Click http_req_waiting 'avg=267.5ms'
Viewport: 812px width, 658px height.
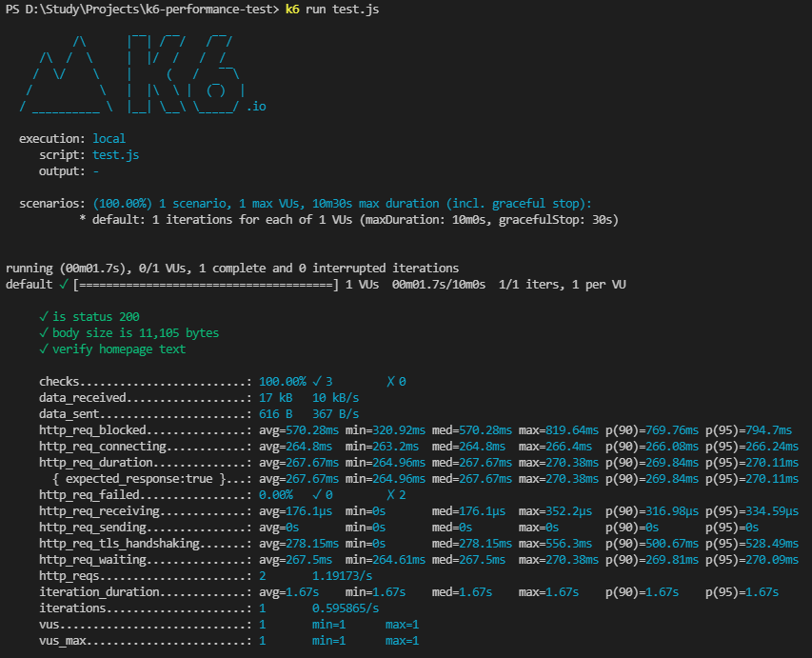295,560
